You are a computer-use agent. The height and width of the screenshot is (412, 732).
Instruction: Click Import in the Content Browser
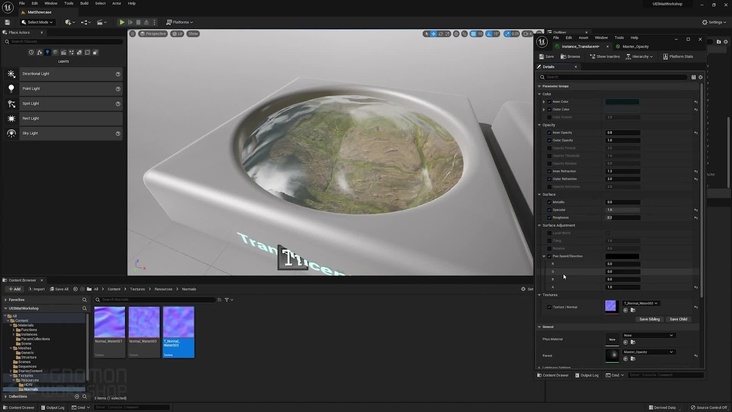coord(38,289)
